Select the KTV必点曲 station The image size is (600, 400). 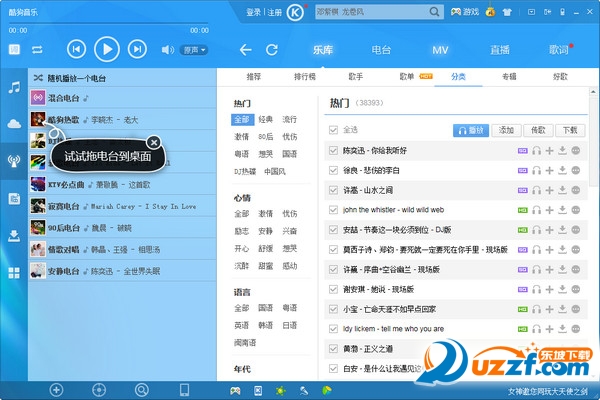(122, 184)
